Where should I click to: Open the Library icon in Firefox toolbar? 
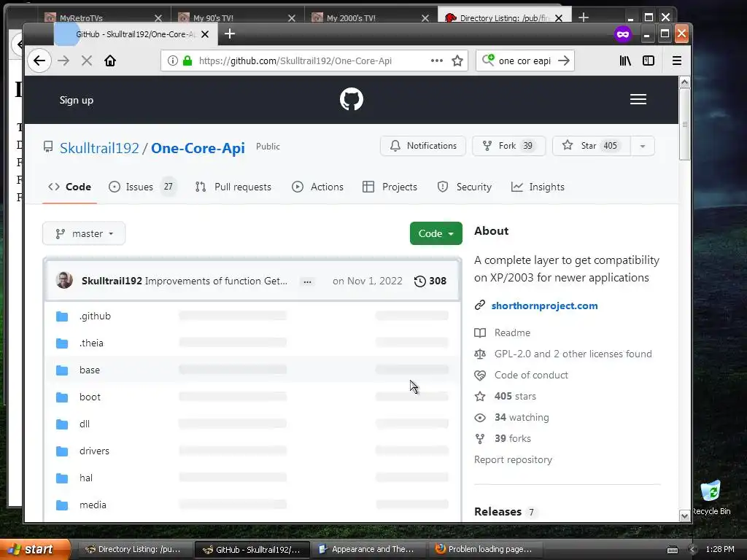click(x=625, y=61)
